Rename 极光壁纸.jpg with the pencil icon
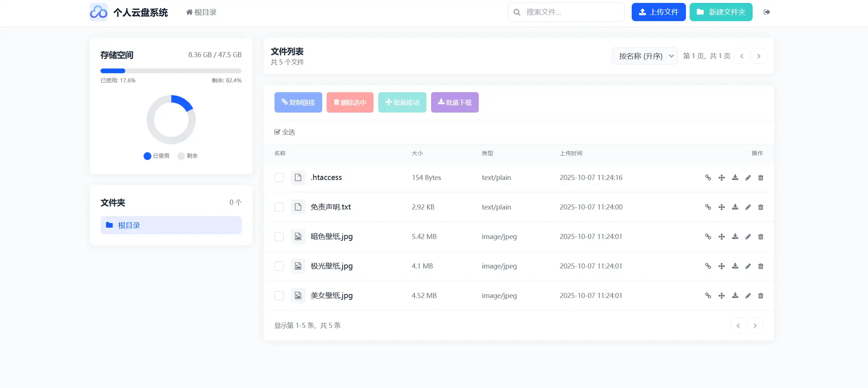Image resolution: width=868 pixels, height=388 pixels. (749, 266)
